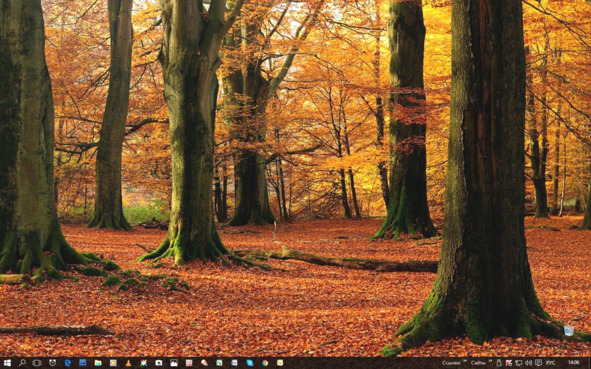Switch input language via РУС indicator
The image size is (591, 369).
pyautogui.click(x=550, y=363)
